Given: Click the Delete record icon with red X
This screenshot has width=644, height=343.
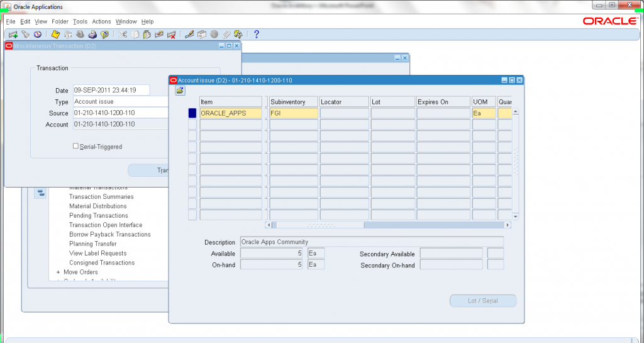Looking at the screenshot, I should pyautogui.click(x=171, y=35).
